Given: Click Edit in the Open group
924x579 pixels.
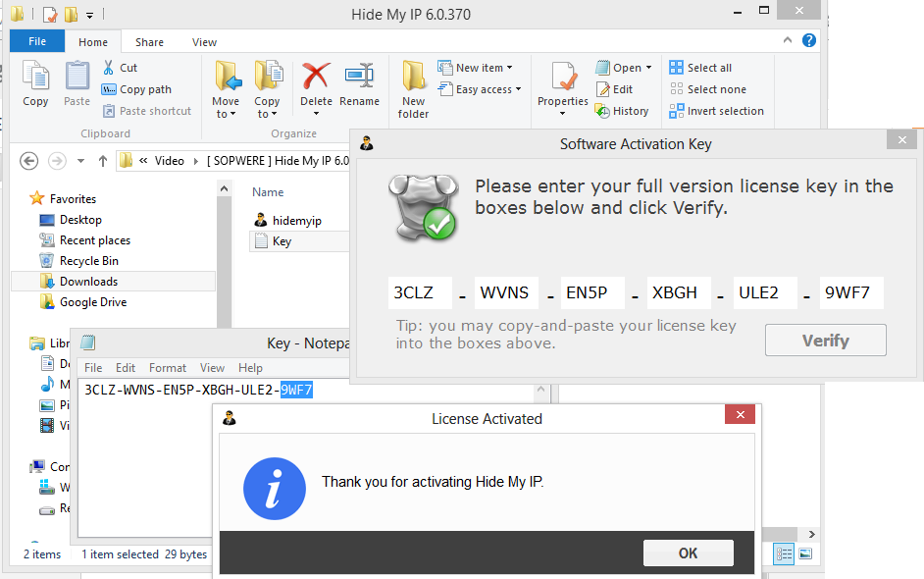Looking at the screenshot, I should 614,89.
